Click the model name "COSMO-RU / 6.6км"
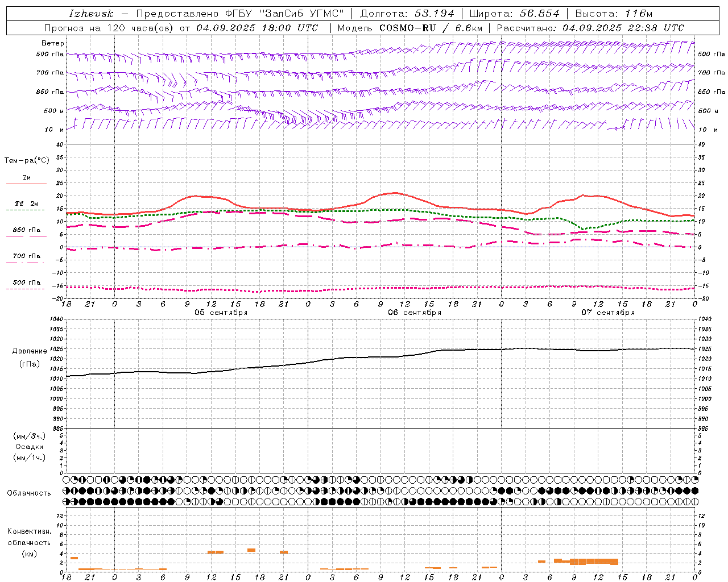Image resolution: width=728 pixels, height=582 pixels. (x=431, y=28)
